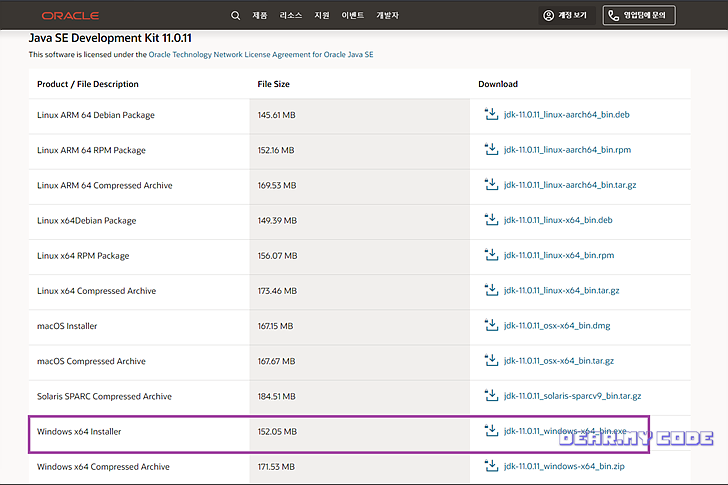Viewport: 728px width, 485px height.
Task: Click download icon for osx-x64_bin.tar.gz
Action: click(491, 361)
